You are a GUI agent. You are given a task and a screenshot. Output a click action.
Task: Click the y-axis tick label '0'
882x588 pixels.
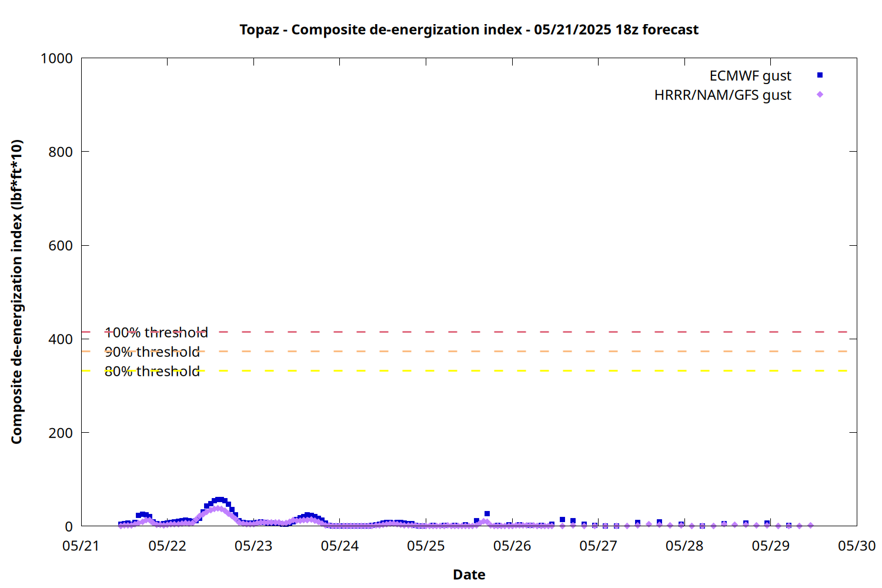(x=69, y=527)
